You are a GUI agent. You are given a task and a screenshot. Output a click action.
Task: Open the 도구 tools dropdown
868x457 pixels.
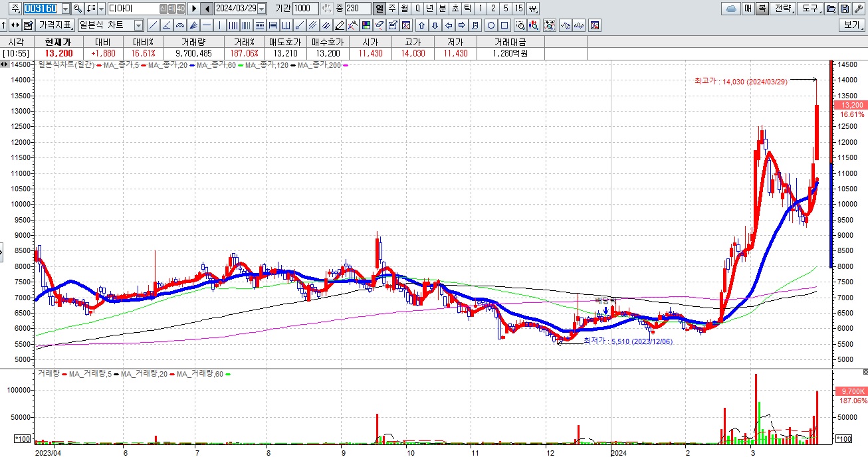810,9
